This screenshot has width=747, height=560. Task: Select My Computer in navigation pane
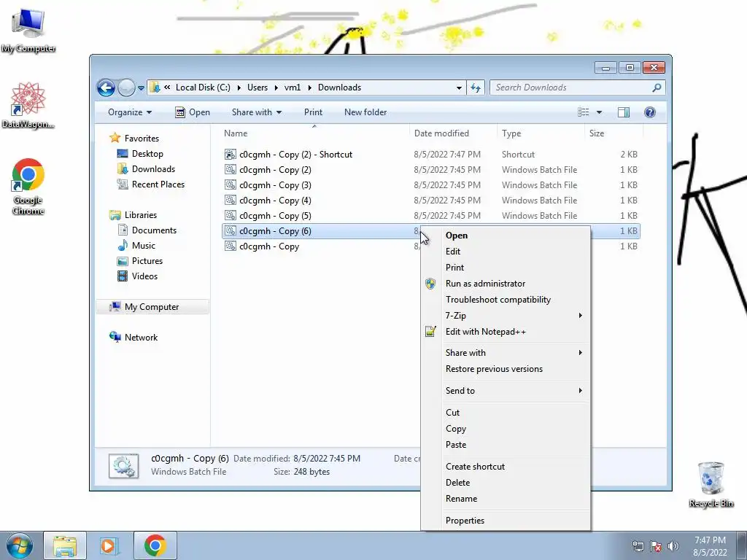coord(152,307)
